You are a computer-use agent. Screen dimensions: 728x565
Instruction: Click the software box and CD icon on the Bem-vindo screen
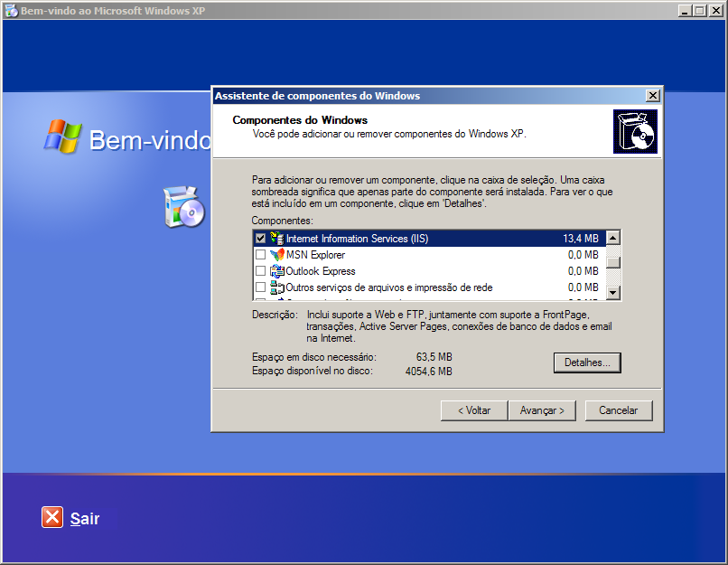click(184, 207)
